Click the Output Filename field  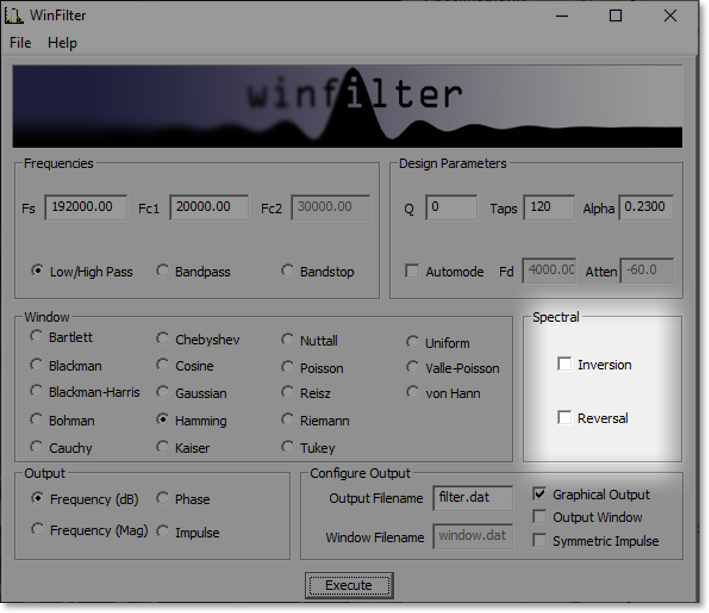(x=473, y=497)
